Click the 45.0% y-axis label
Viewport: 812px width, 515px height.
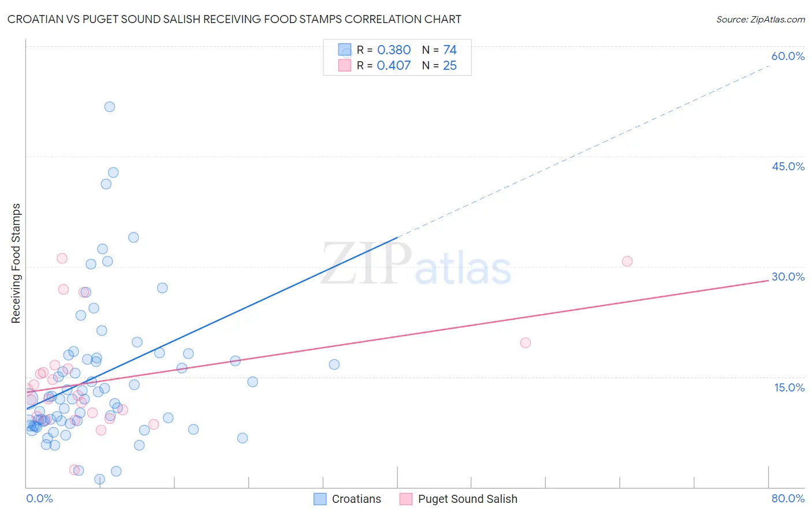tap(788, 166)
